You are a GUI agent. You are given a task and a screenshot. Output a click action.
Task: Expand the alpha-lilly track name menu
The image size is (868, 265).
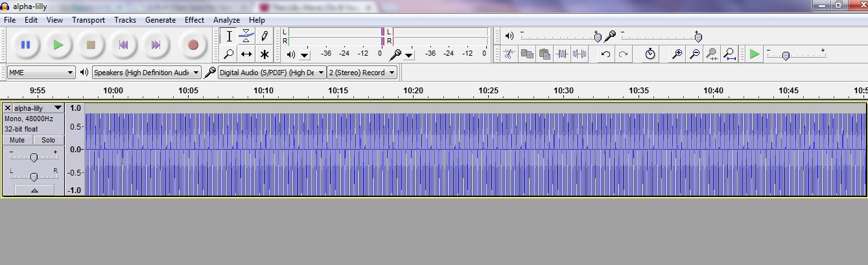pyautogui.click(x=58, y=108)
